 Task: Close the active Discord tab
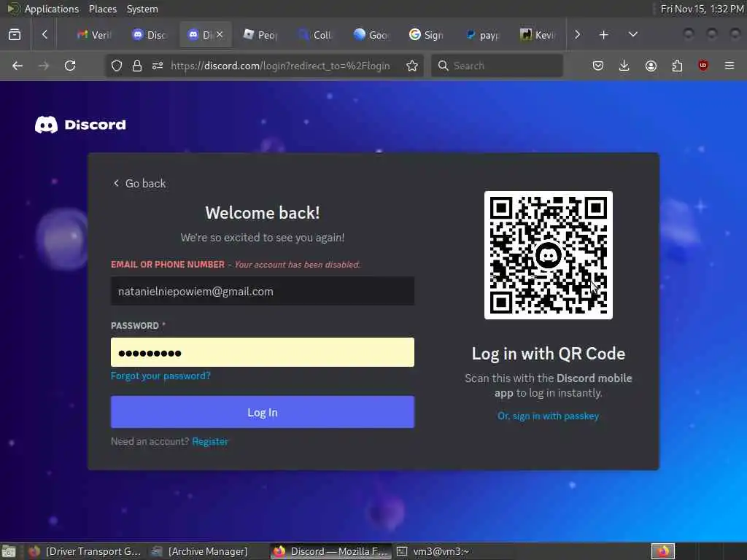click(220, 34)
